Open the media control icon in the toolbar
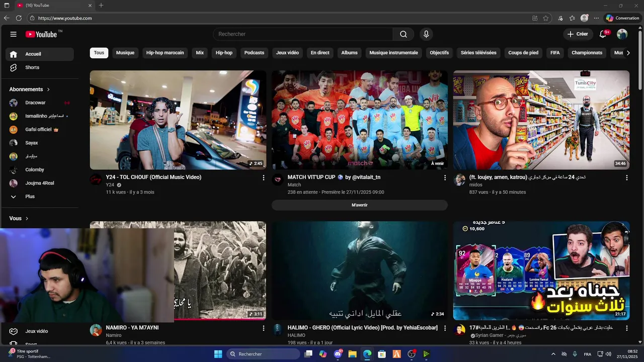This screenshot has width=644, height=362. (x=560, y=18)
